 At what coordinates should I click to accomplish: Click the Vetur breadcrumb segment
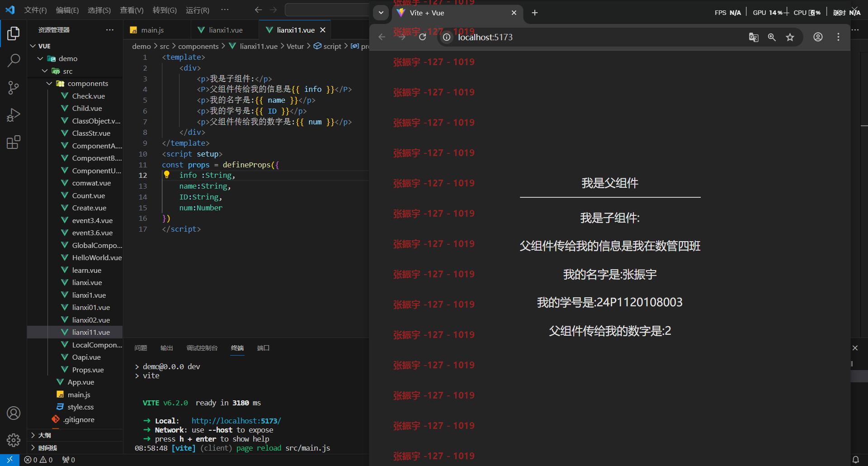(x=295, y=46)
